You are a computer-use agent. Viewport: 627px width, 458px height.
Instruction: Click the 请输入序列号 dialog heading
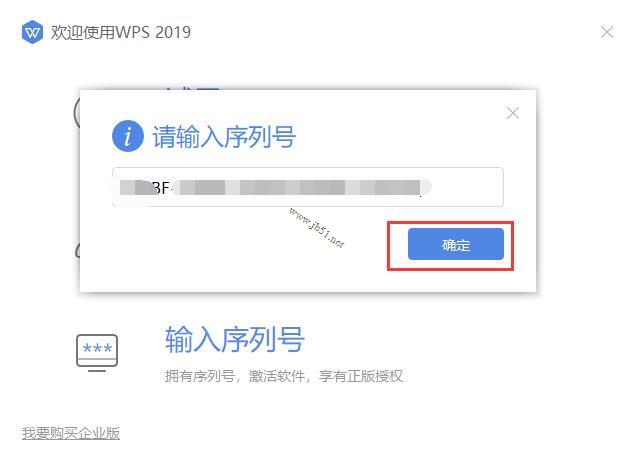click(x=224, y=137)
